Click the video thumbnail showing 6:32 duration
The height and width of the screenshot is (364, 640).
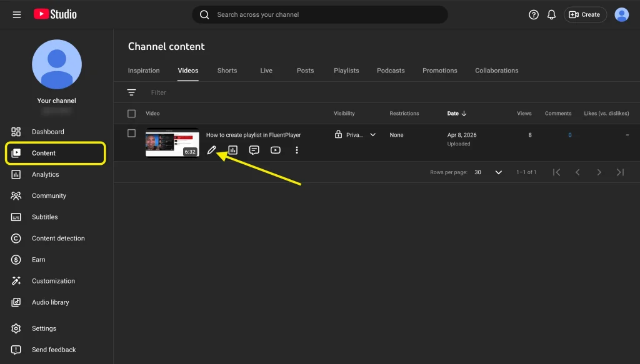pyautogui.click(x=172, y=142)
